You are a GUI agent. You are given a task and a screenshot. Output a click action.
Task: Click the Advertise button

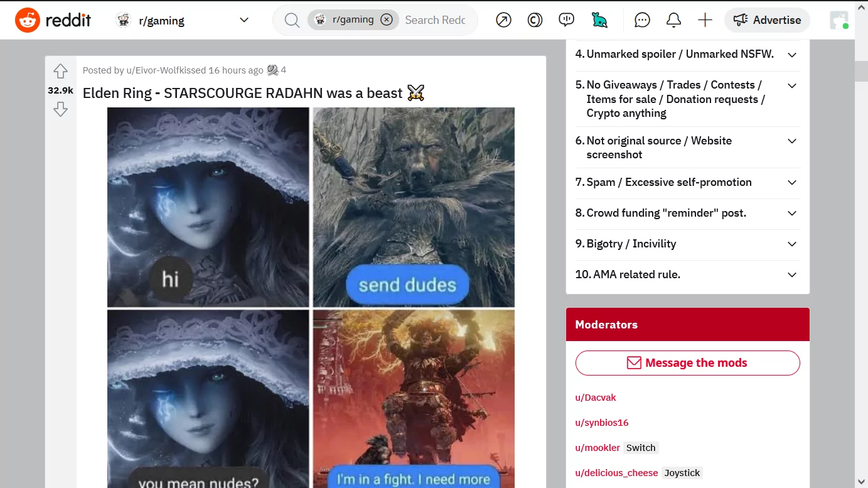(x=767, y=20)
